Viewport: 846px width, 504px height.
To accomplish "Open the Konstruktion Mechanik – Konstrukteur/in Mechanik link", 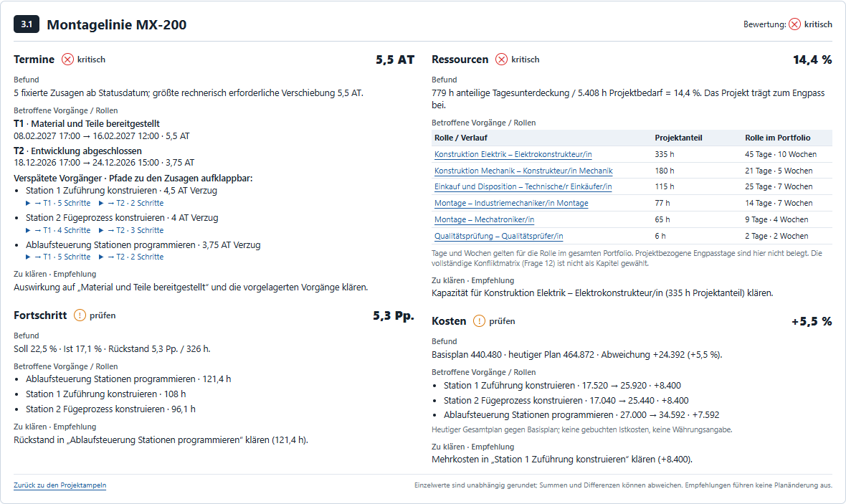I will (523, 171).
